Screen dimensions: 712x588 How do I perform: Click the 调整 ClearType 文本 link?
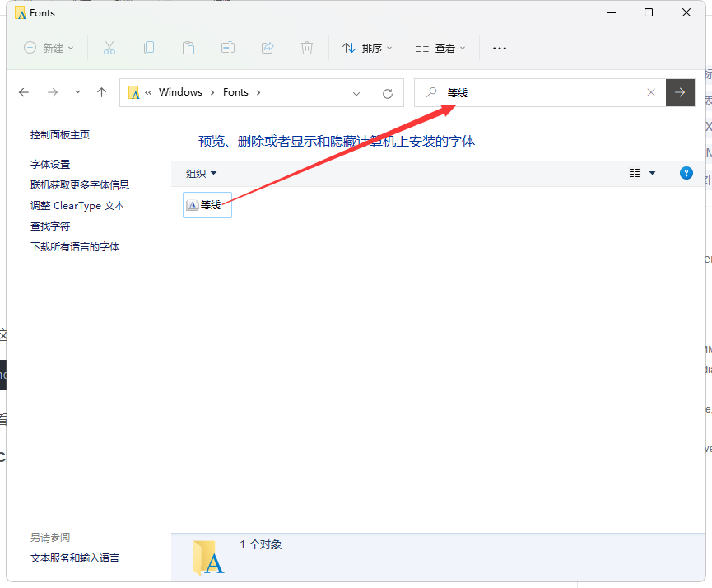(x=79, y=205)
